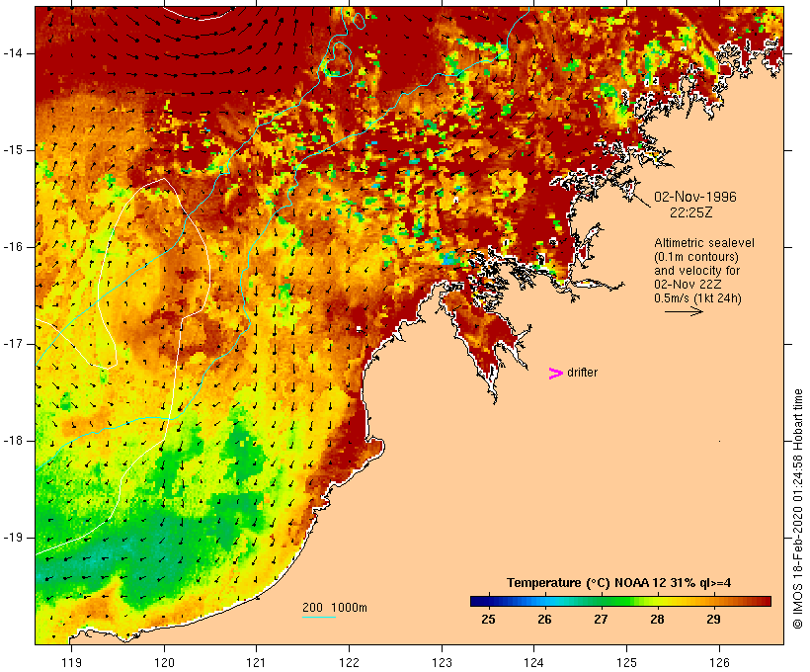Click the temperature color bar at 27
Viewport: 810px width, 672px height.
(601, 601)
